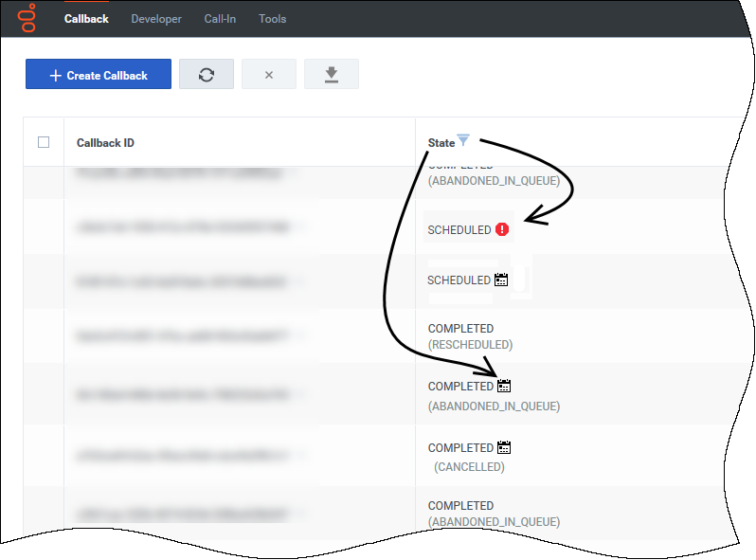756x560 pixels.
Task: Click the cancel (X) toolbar button
Action: click(269, 75)
